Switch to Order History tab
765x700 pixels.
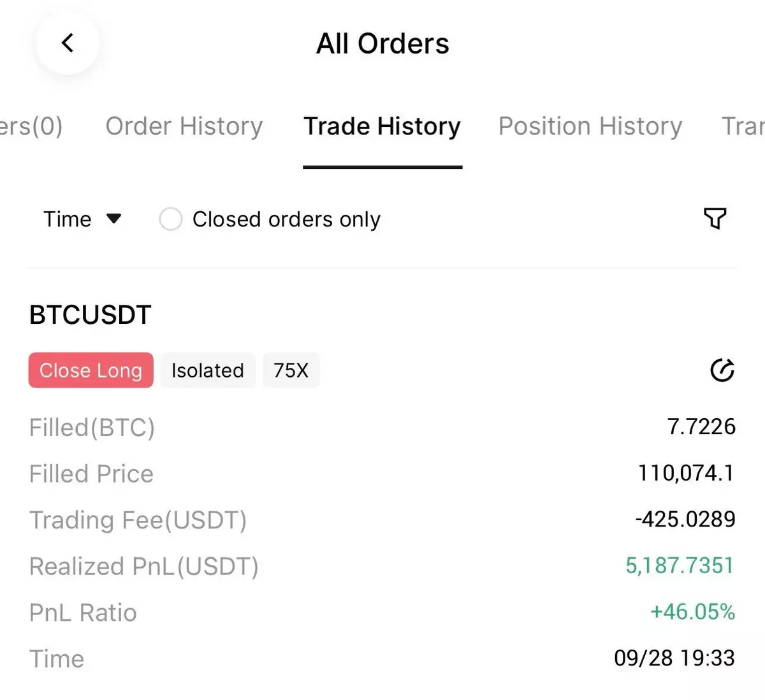coord(184,126)
